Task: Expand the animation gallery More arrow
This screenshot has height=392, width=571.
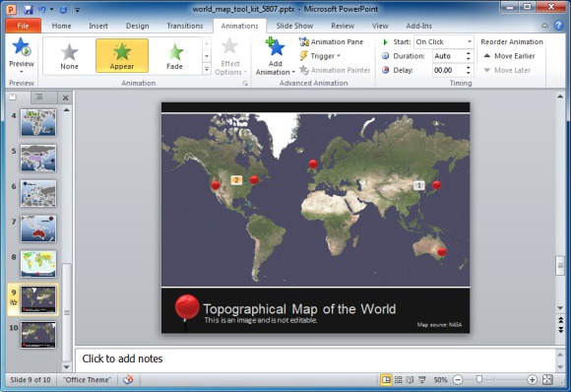Action: (x=207, y=69)
